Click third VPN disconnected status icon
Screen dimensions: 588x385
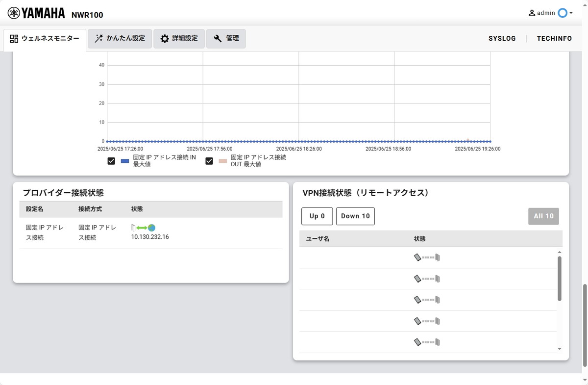(x=427, y=300)
